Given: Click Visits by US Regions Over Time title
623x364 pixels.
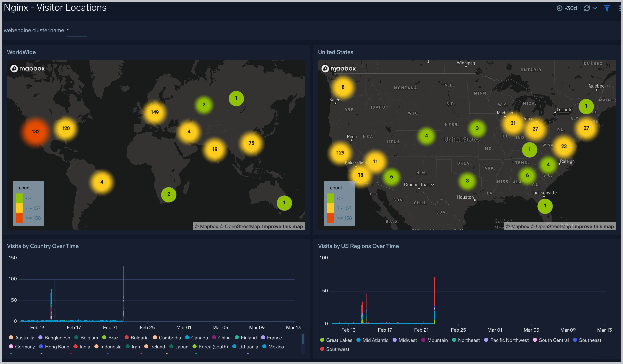Looking at the screenshot, I should [x=358, y=246].
